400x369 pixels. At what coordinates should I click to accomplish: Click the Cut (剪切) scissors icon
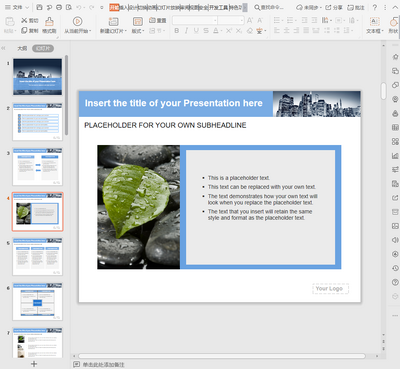coord(24,21)
